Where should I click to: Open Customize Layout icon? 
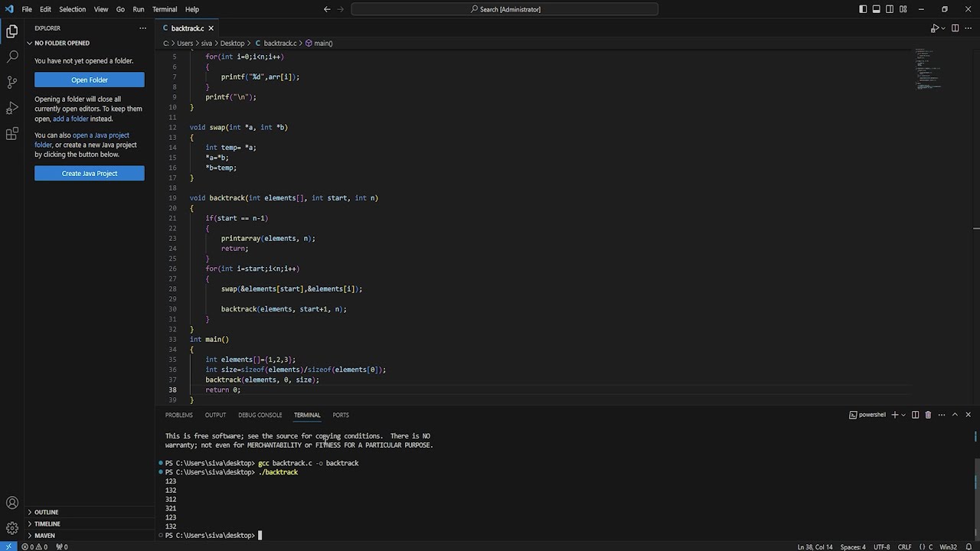[x=903, y=9]
